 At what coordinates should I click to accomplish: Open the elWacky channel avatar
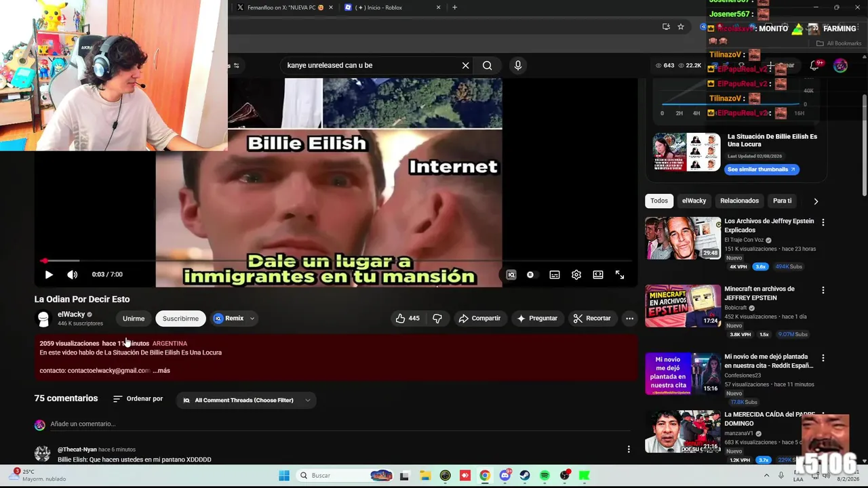43,319
